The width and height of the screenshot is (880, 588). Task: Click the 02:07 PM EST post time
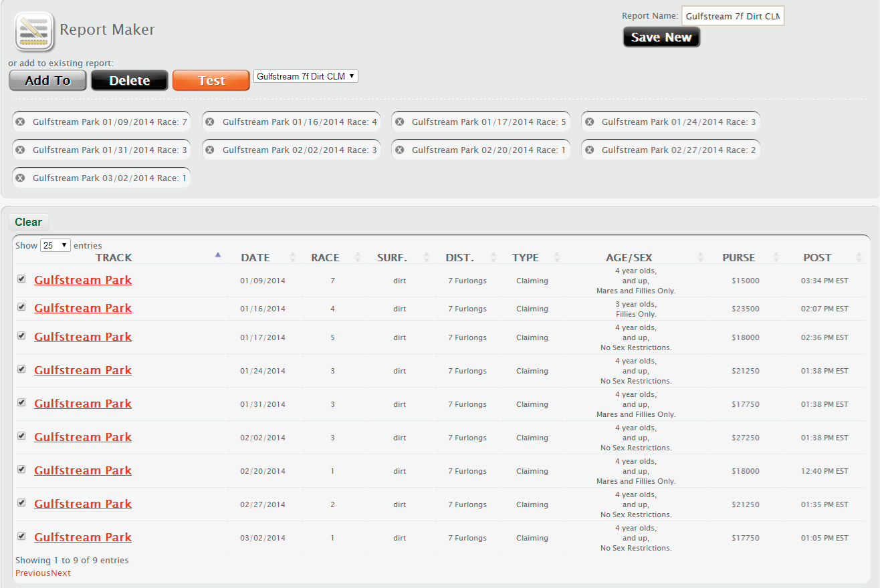point(824,309)
